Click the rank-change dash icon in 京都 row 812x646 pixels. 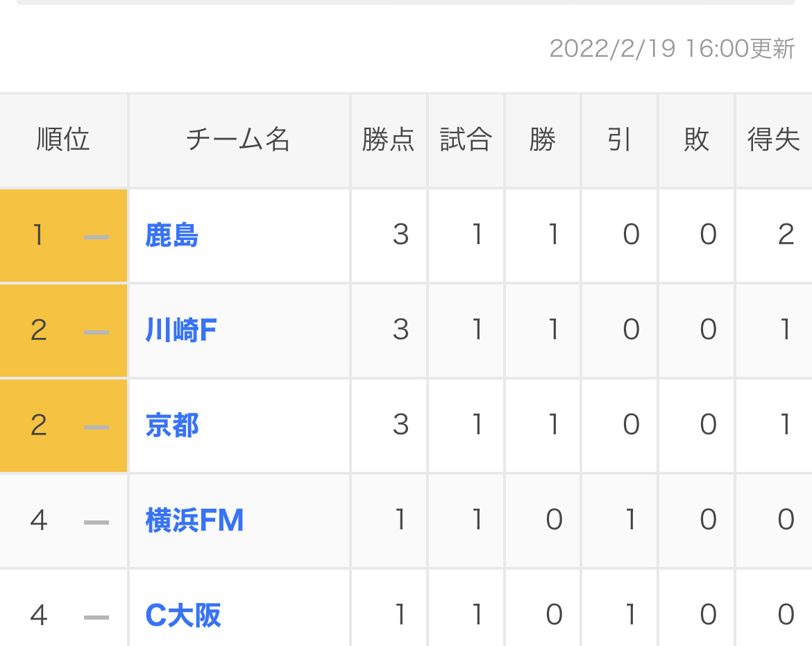pyautogui.click(x=96, y=427)
